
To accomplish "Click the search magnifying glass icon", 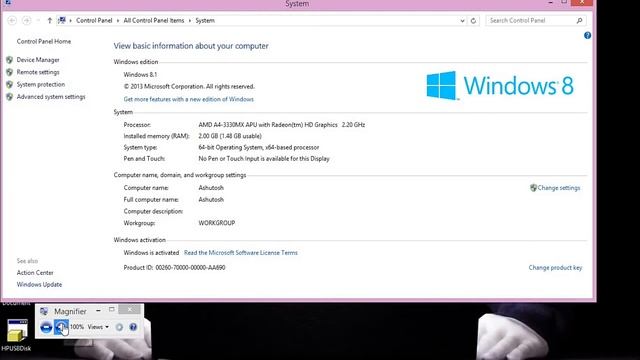I will pos(579,20).
